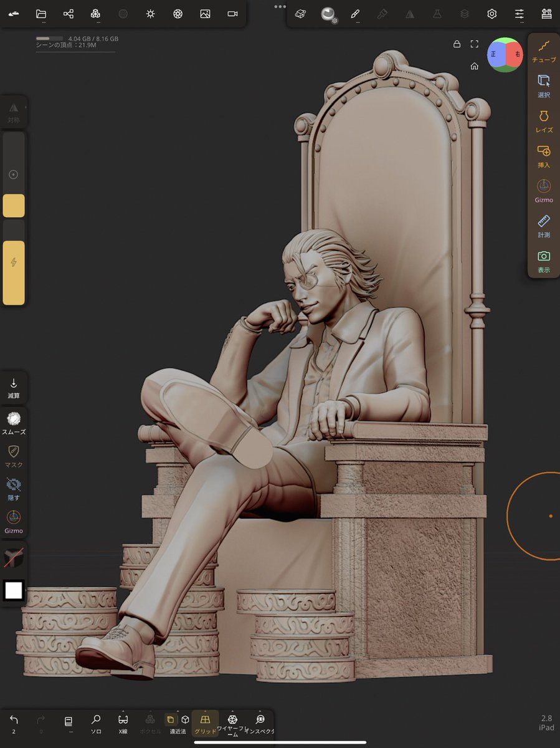Open the Camera settings menu
The image size is (560, 748).
[232, 14]
